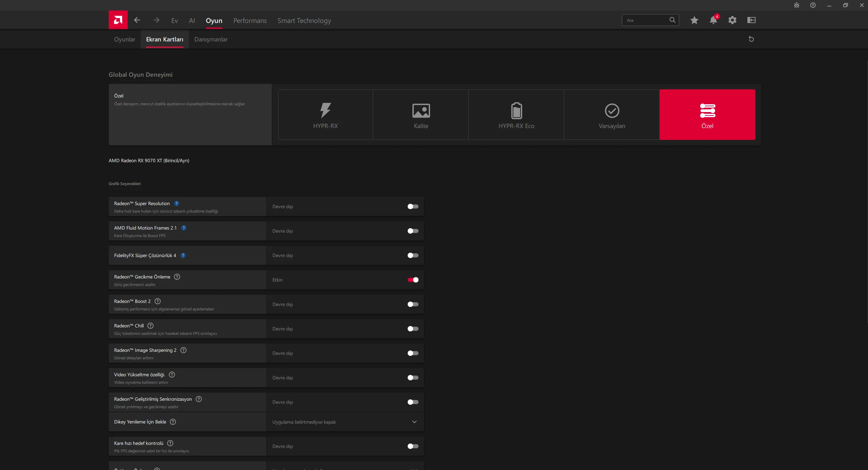Click the reset arrow icon
868x470 pixels.
(x=751, y=39)
